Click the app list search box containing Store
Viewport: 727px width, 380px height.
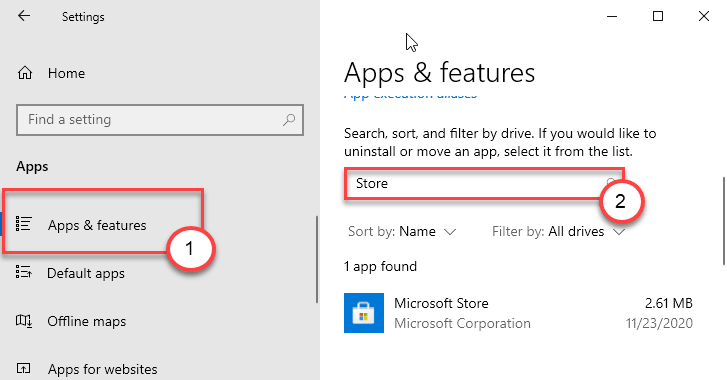point(484,184)
